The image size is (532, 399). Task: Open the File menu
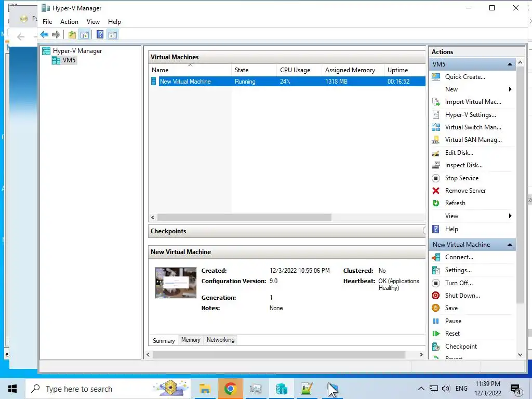coord(47,22)
